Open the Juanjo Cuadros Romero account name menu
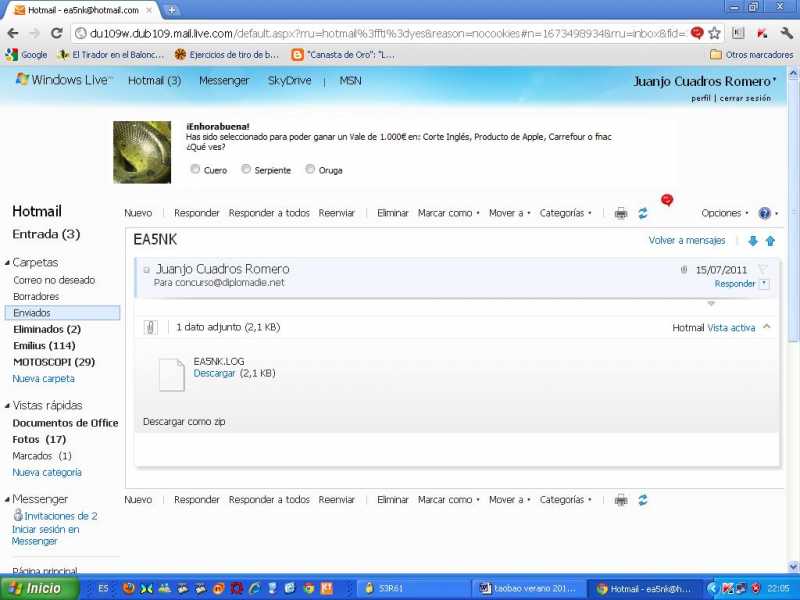This screenshot has height=600, width=800. coord(705,82)
